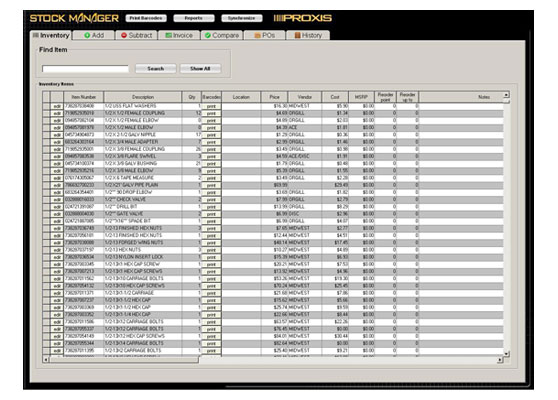Click the horizontal scrollbar right arrow
Image resolution: width=558 pixels, height=400 pixels.
pos(500,360)
